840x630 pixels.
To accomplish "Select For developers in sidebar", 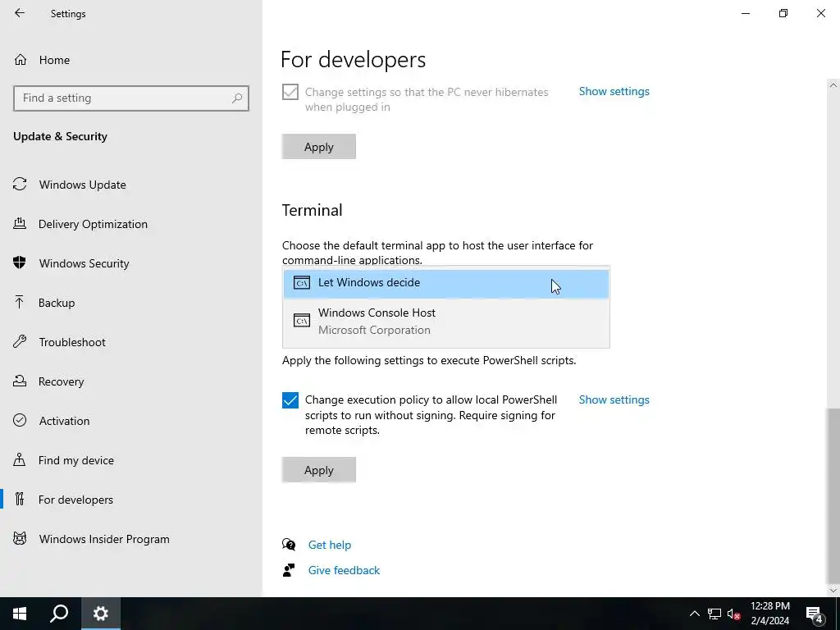I will [x=75, y=500].
